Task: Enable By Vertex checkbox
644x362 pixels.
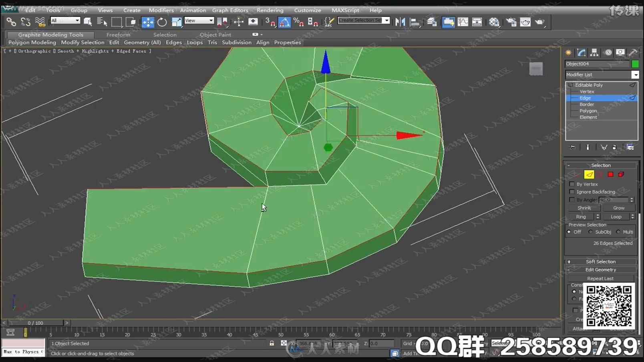Action: pos(572,184)
